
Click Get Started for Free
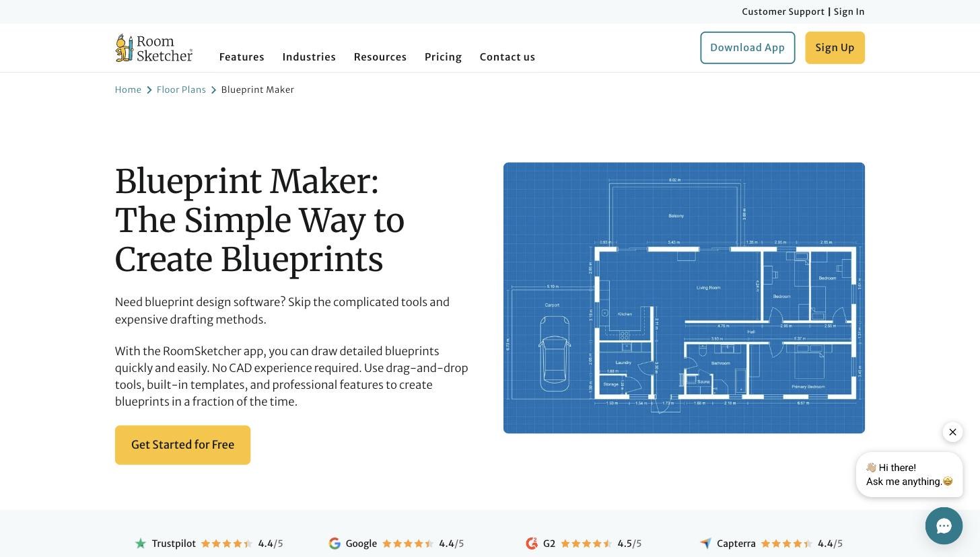(182, 445)
